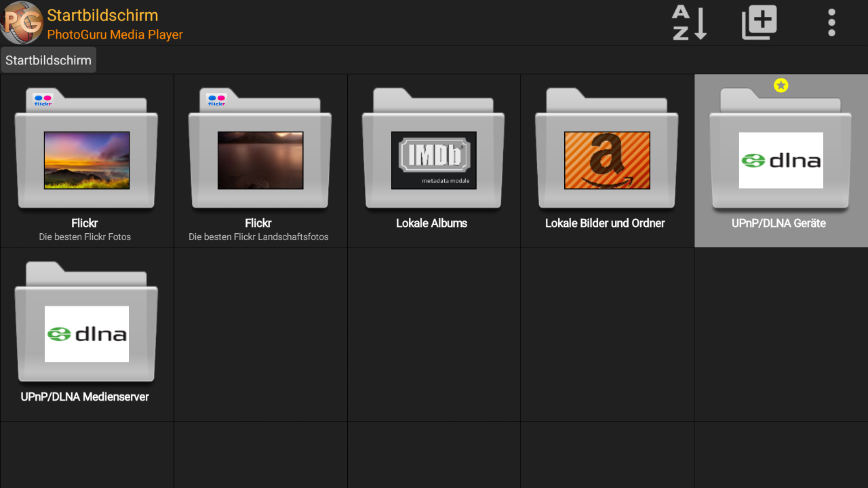Image resolution: width=868 pixels, height=488 pixels.
Task: Click the IMDb metadata module thumbnail
Action: (434, 161)
